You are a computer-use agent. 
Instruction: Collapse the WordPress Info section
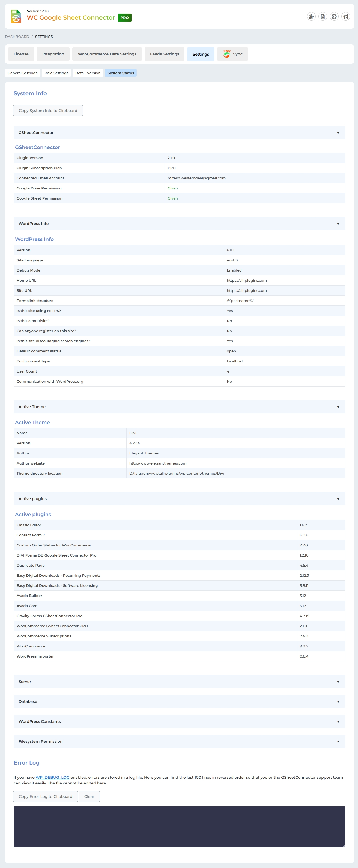tap(338, 224)
